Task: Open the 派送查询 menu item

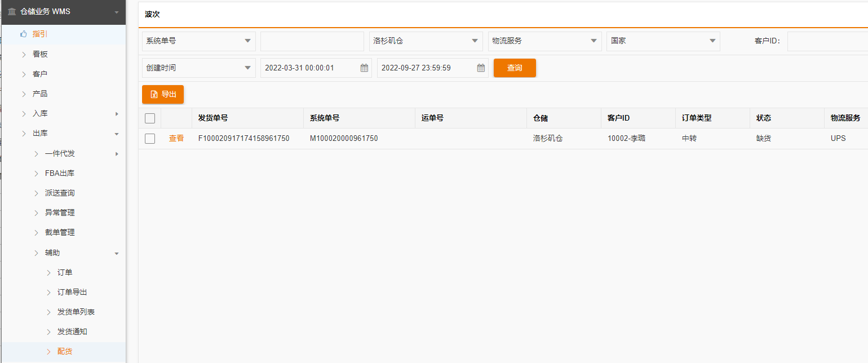Action: [63, 193]
